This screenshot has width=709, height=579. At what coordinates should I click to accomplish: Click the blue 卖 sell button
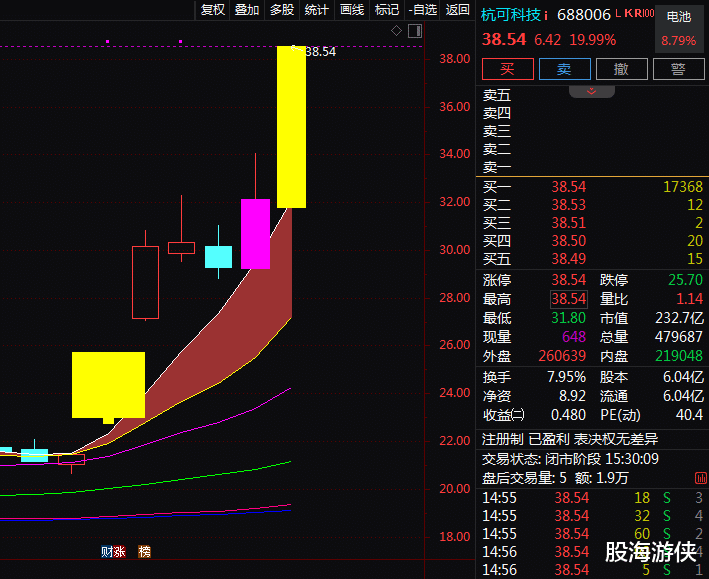(x=565, y=69)
